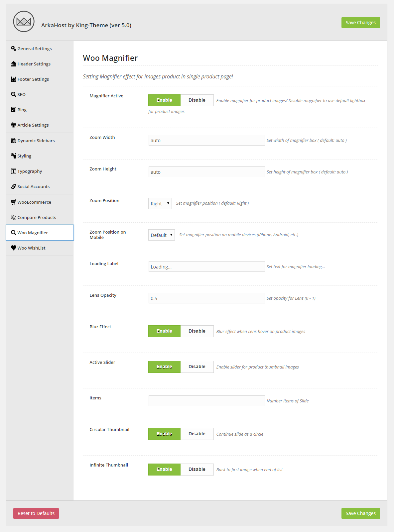Click the Typography T icon in sidebar
Screen dimensions: 394x532
click(x=14, y=171)
